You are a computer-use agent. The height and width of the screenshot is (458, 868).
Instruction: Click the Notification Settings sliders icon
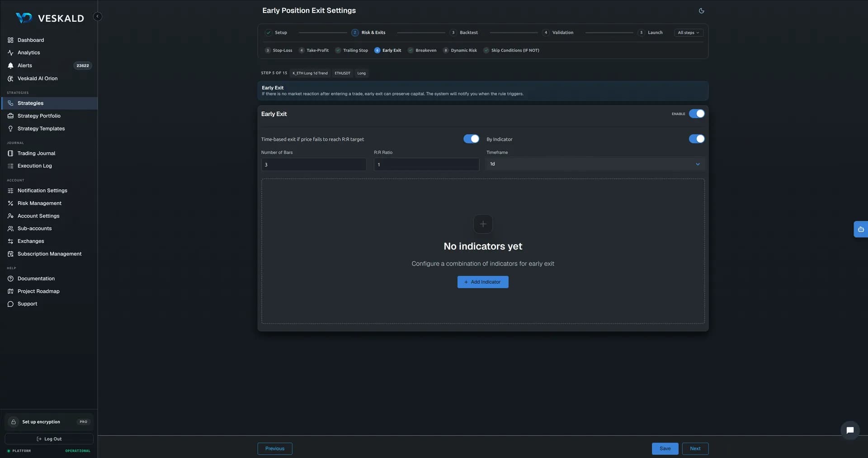(10, 191)
